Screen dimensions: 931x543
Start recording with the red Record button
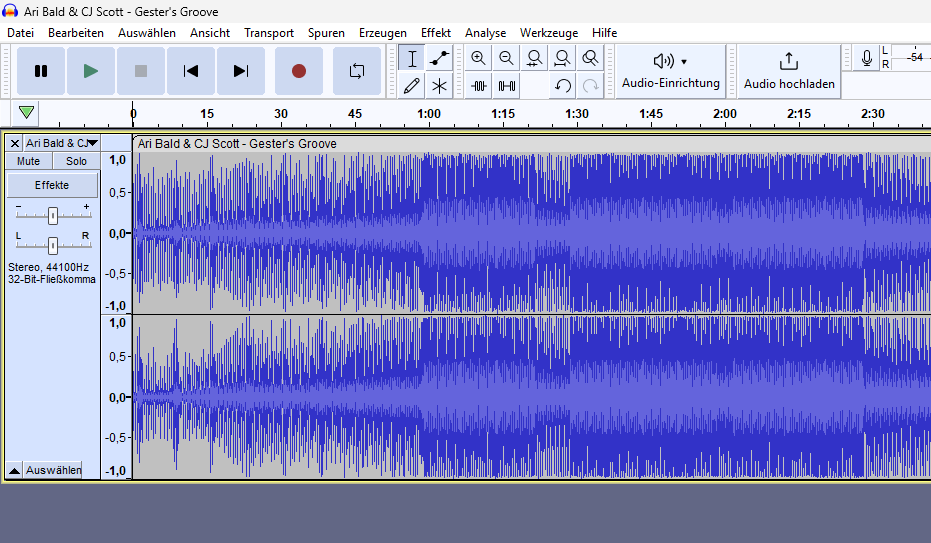(299, 71)
